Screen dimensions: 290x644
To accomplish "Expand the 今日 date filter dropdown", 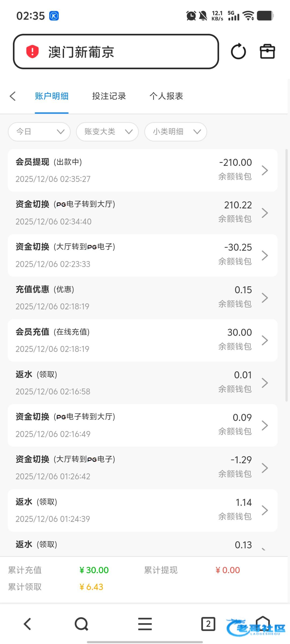I will click(39, 131).
